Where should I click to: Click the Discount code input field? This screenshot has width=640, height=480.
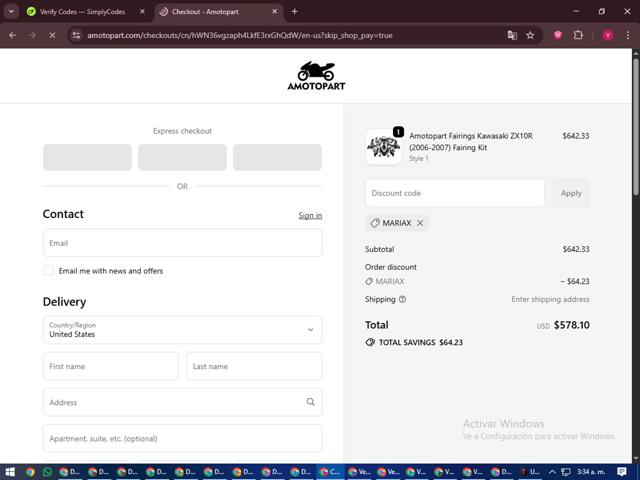click(x=455, y=193)
